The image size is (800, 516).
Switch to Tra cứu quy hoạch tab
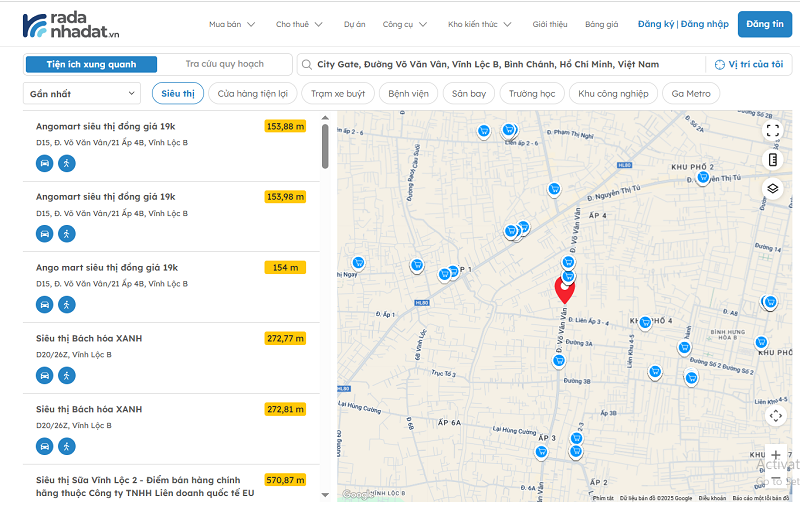[224, 64]
